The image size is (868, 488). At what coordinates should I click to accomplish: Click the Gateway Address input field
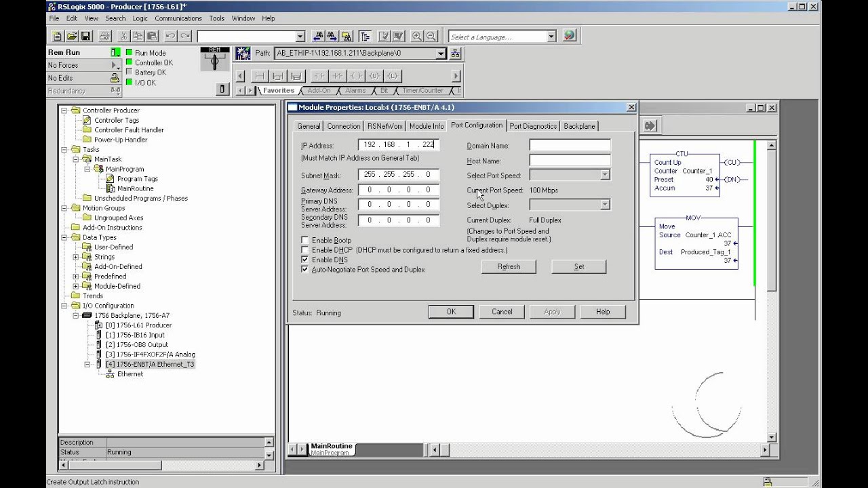(399, 190)
